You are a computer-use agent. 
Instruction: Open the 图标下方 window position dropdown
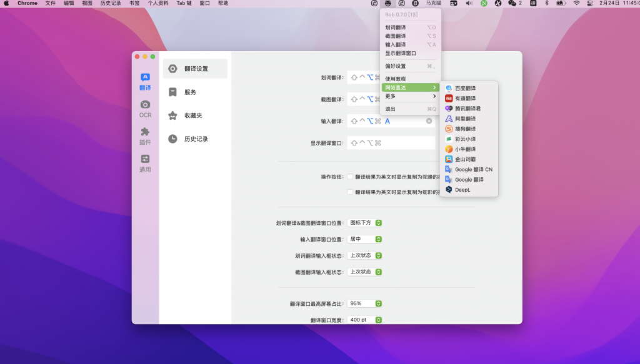click(x=365, y=222)
